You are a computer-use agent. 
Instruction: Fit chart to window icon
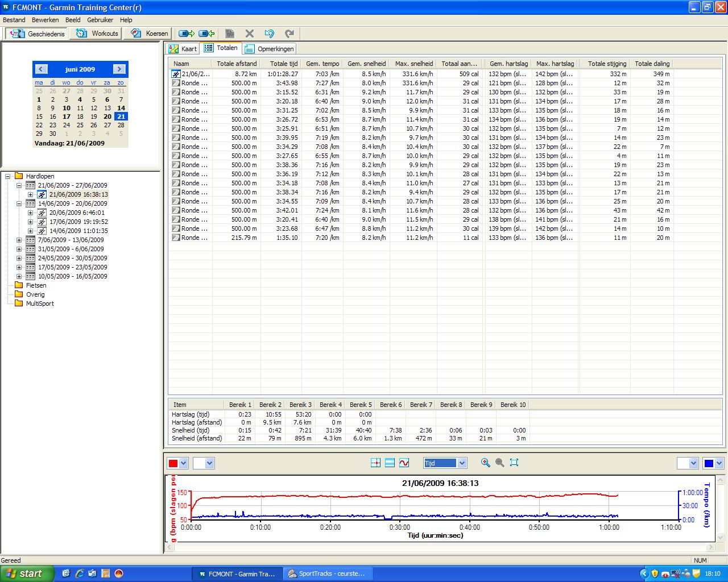[514, 463]
